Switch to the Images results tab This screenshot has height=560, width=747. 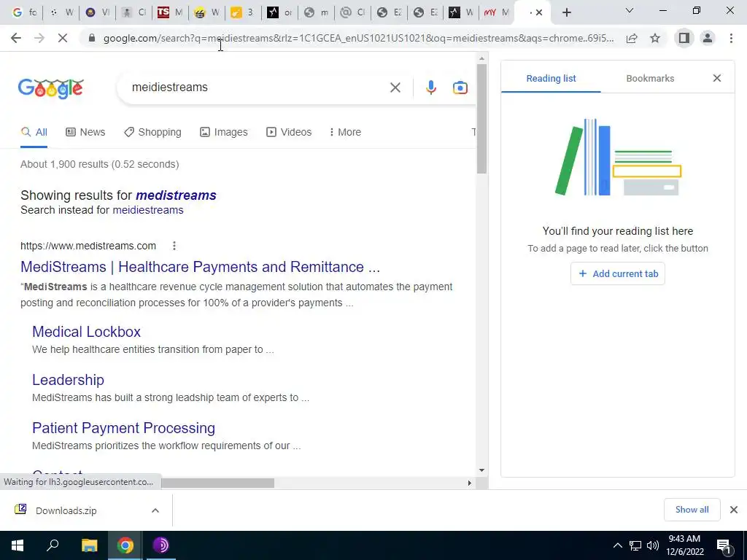click(x=223, y=132)
